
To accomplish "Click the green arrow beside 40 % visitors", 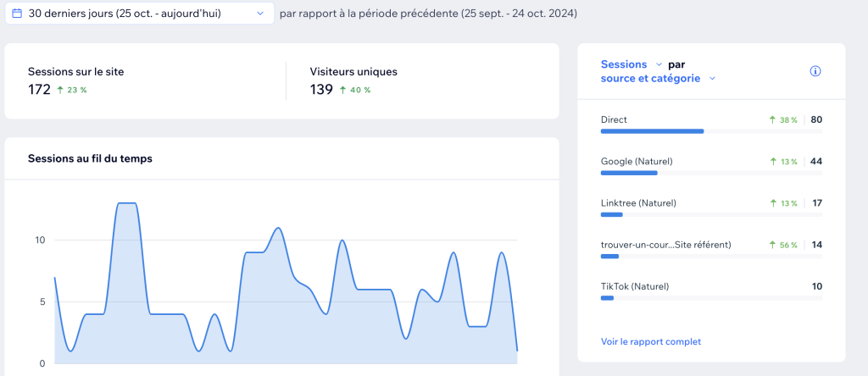I will tap(343, 90).
